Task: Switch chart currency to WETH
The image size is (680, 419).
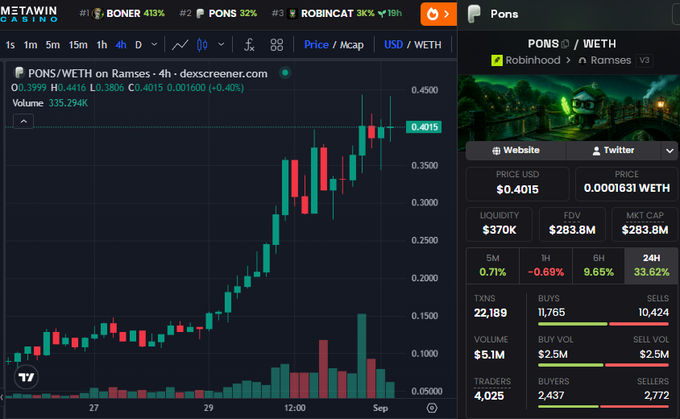Action: (428, 45)
